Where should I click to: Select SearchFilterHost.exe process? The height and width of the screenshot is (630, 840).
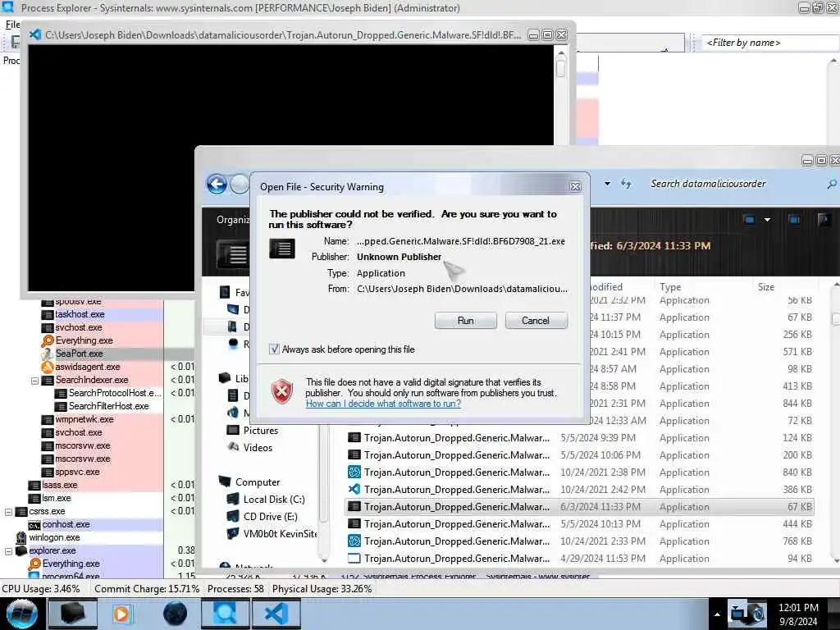click(x=109, y=406)
